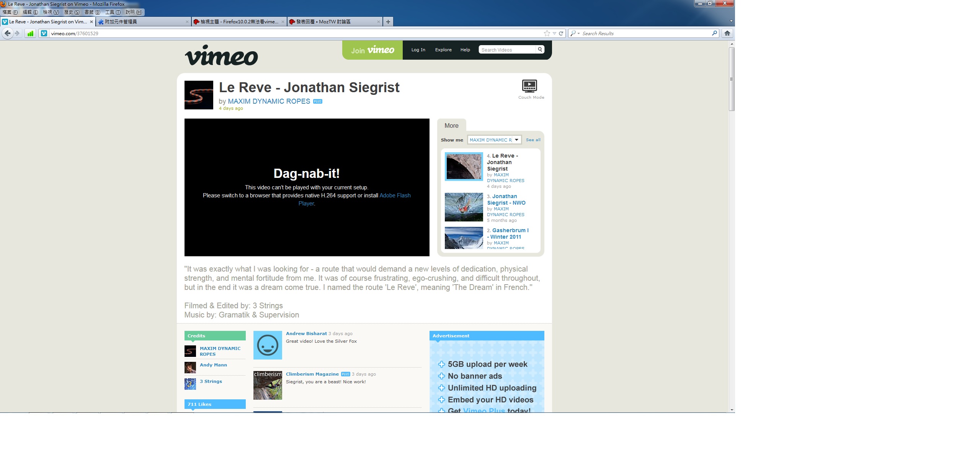Expand the search engine selector dropdown
The width and height of the screenshot is (980, 459).
[578, 33]
